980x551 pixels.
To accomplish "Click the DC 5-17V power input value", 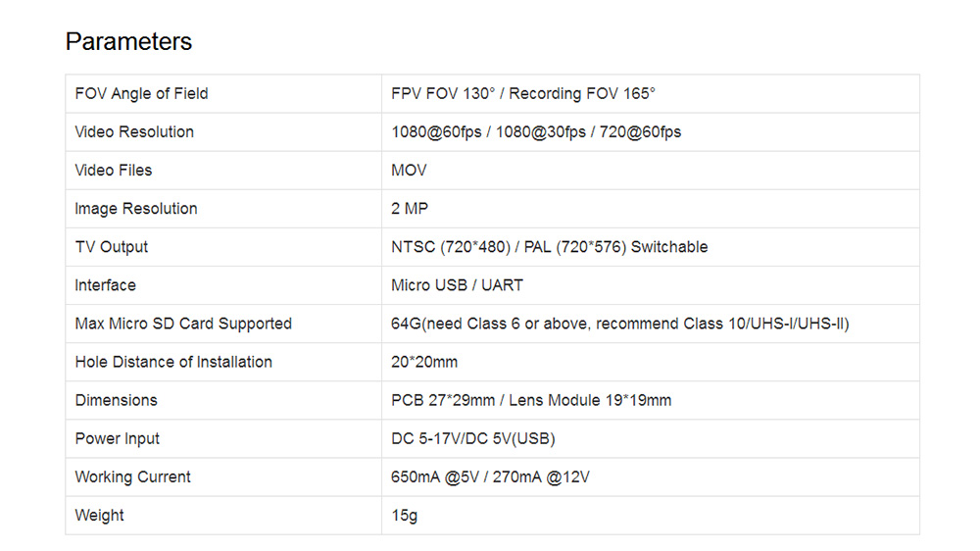I will pos(472,438).
